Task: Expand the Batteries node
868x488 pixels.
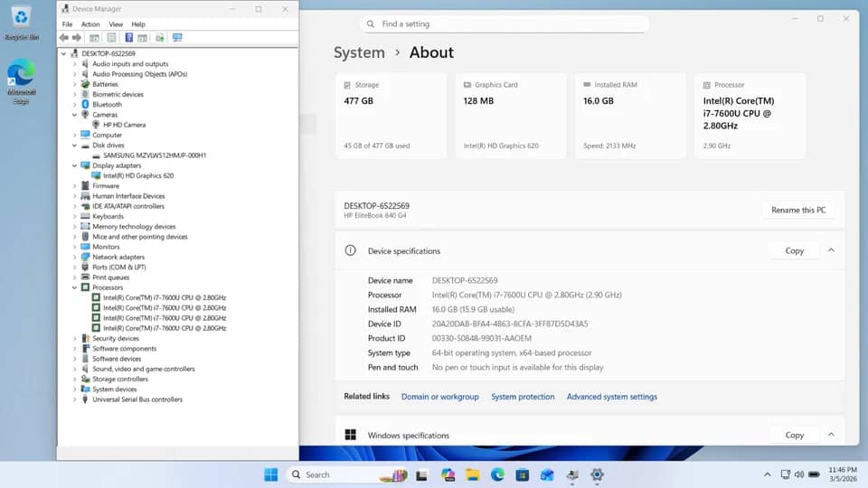Action: (75, 85)
